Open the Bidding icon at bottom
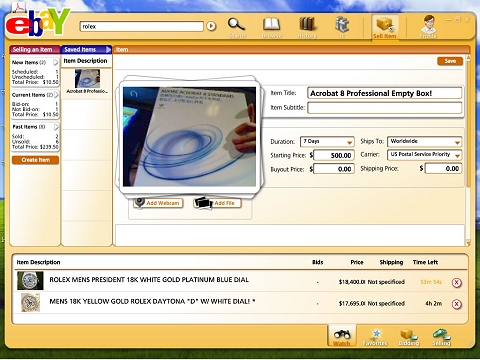Screen dimensions: 480x360 click(x=409, y=337)
